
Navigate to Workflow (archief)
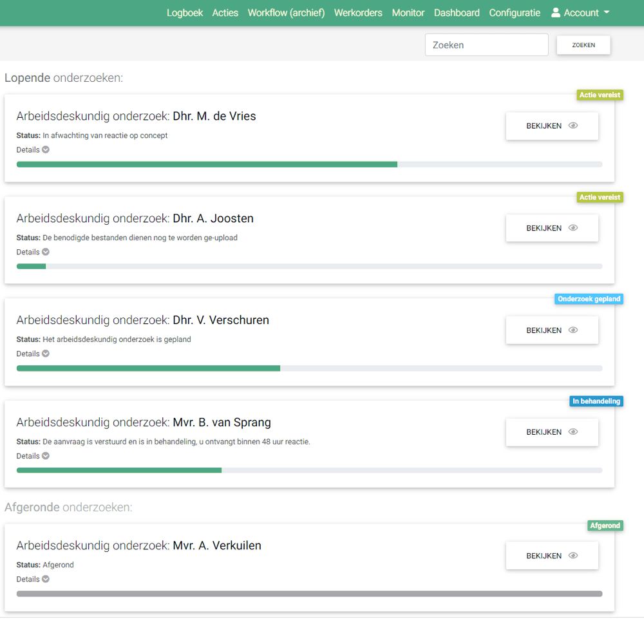click(286, 13)
